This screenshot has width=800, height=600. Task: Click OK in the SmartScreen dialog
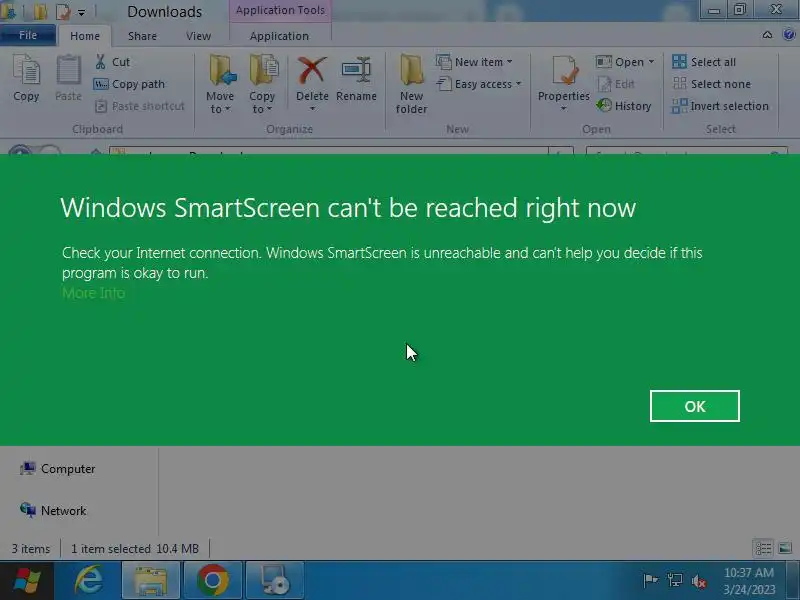coord(694,406)
